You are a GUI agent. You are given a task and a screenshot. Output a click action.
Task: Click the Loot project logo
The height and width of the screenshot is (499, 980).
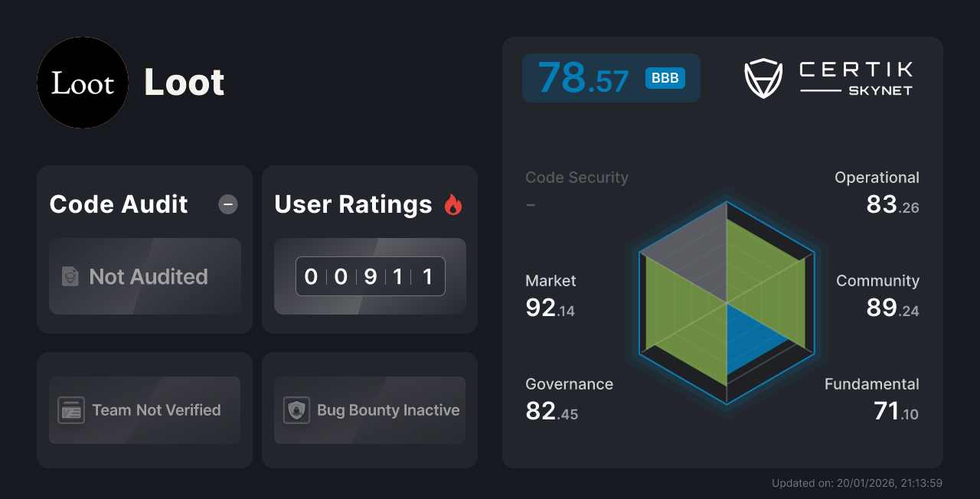click(x=83, y=83)
